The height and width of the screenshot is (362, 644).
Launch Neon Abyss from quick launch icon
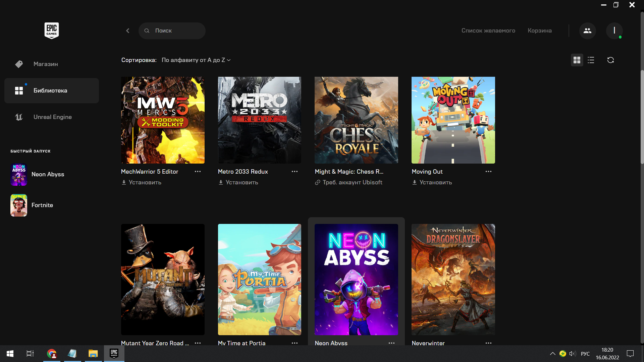(x=19, y=174)
